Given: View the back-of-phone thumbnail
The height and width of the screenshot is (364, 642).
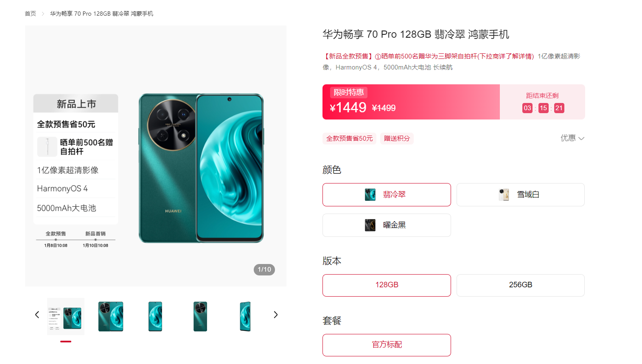Looking at the screenshot, I should 200,317.
